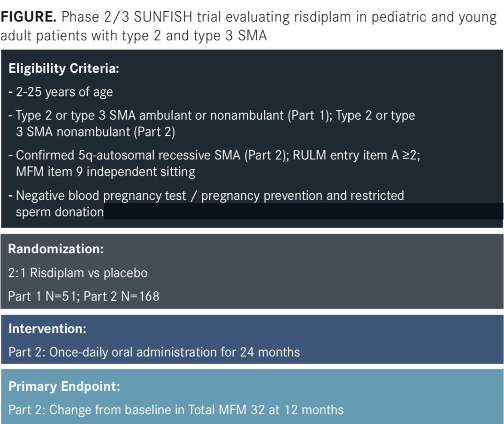Select the Eligibility Criteria heading
Viewport: 504px width, 424px height.
pos(64,68)
